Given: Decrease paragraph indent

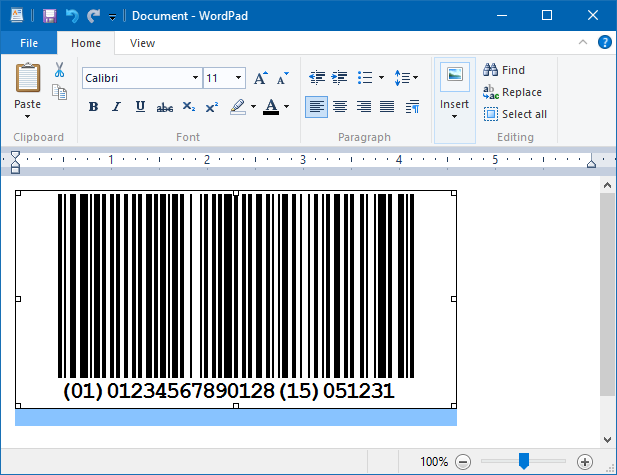Looking at the screenshot, I should point(317,78).
